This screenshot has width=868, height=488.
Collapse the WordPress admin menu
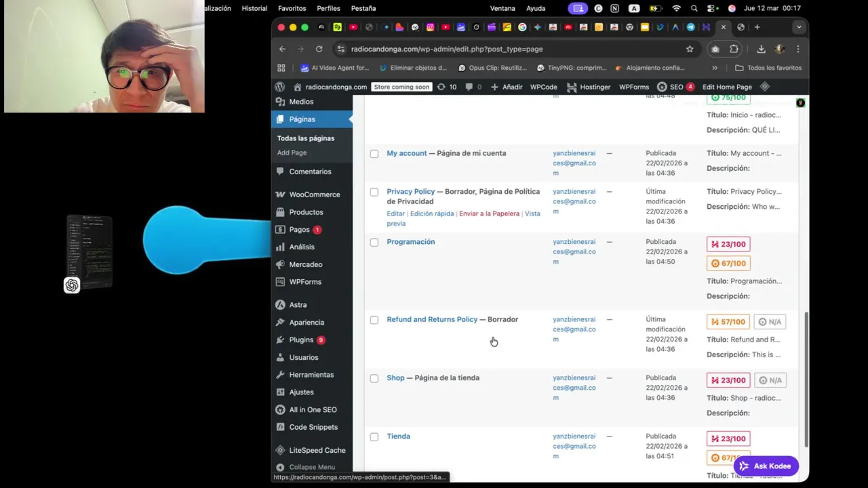pyautogui.click(x=305, y=467)
